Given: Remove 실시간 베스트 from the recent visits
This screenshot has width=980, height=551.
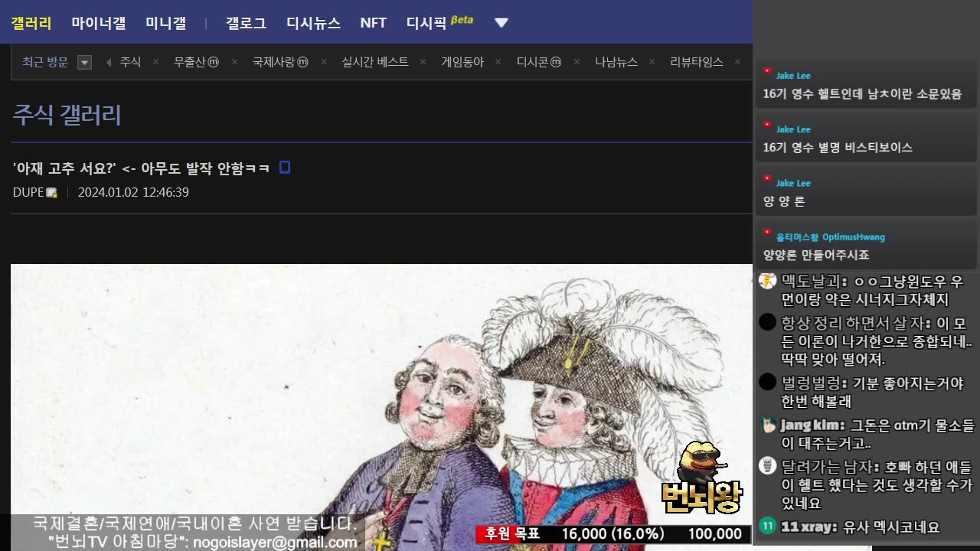Looking at the screenshot, I should (x=423, y=63).
